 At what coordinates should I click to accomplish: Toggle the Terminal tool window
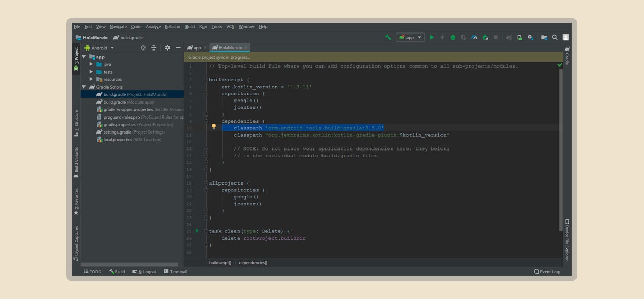(175, 272)
